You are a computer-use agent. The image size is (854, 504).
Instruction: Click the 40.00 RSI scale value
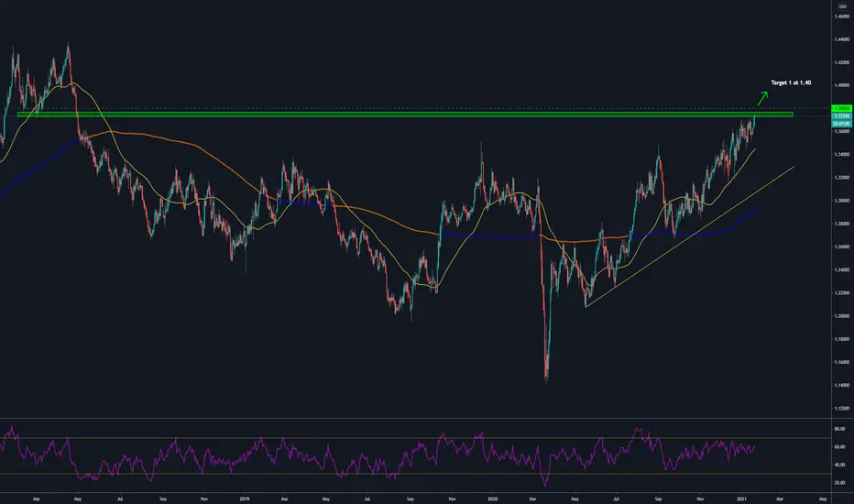(840, 465)
